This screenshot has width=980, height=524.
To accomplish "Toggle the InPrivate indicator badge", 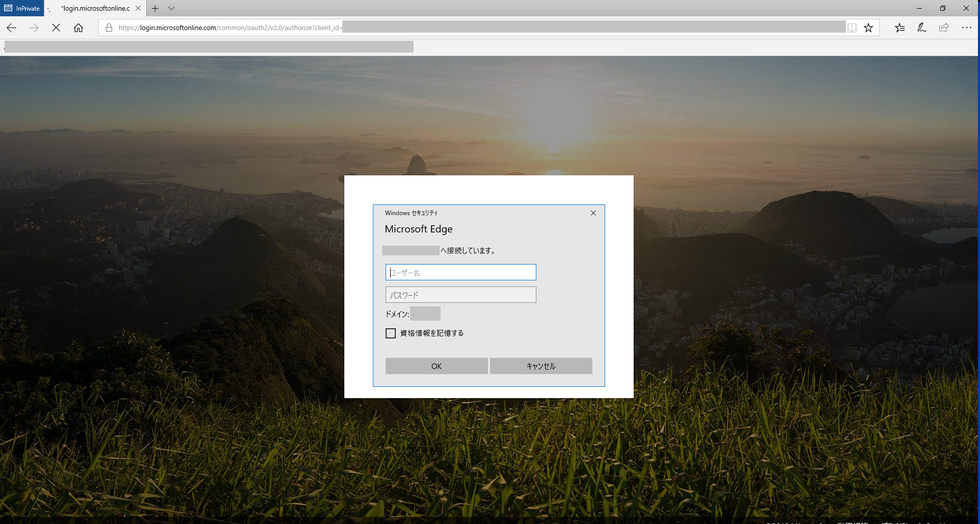I will [22, 8].
